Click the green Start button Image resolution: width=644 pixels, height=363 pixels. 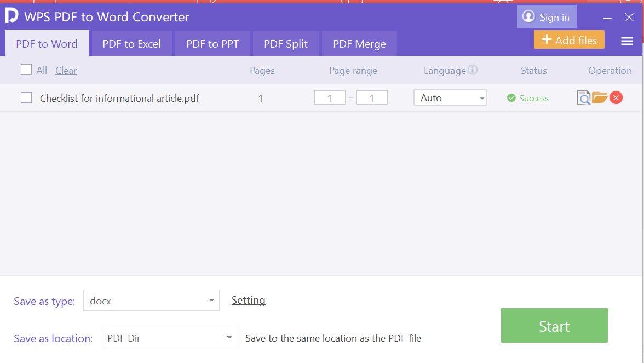coord(554,326)
